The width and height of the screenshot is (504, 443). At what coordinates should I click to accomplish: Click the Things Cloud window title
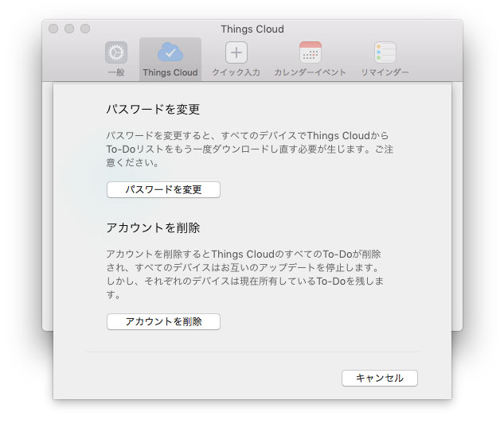pos(252,29)
